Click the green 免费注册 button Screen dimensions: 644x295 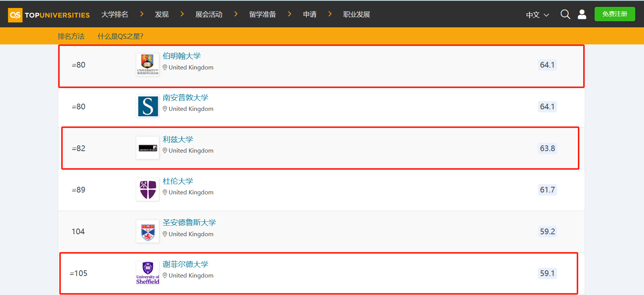click(614, 14)
